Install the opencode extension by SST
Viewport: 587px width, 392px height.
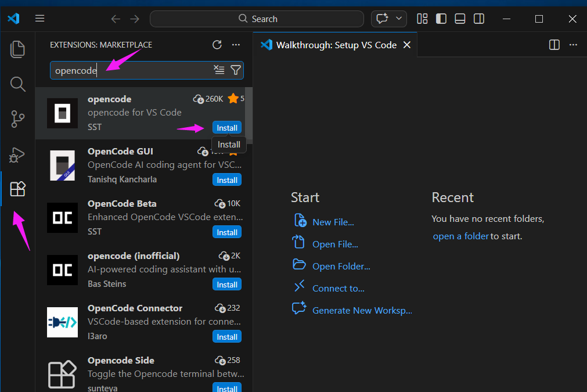click(227, 128)
